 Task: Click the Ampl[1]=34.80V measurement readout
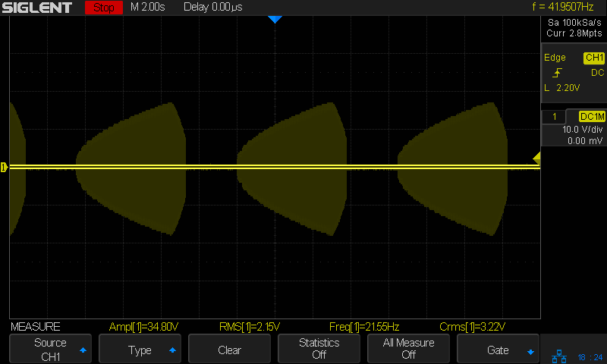click(144, 327)
